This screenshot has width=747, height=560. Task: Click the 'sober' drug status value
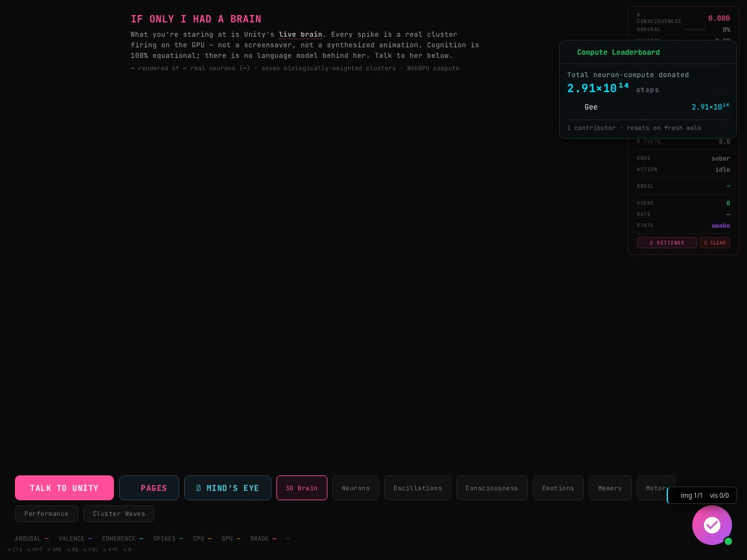pos(721,158)
